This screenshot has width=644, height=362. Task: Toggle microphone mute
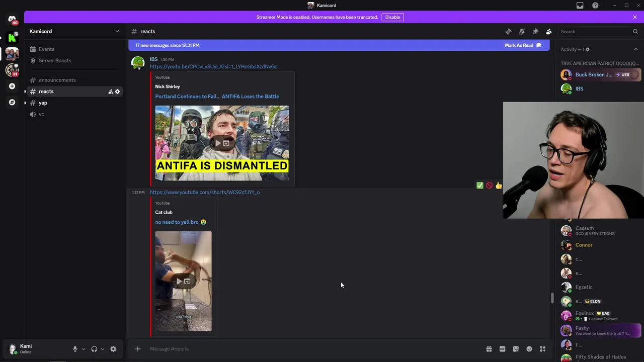click(x=75, y=349)
